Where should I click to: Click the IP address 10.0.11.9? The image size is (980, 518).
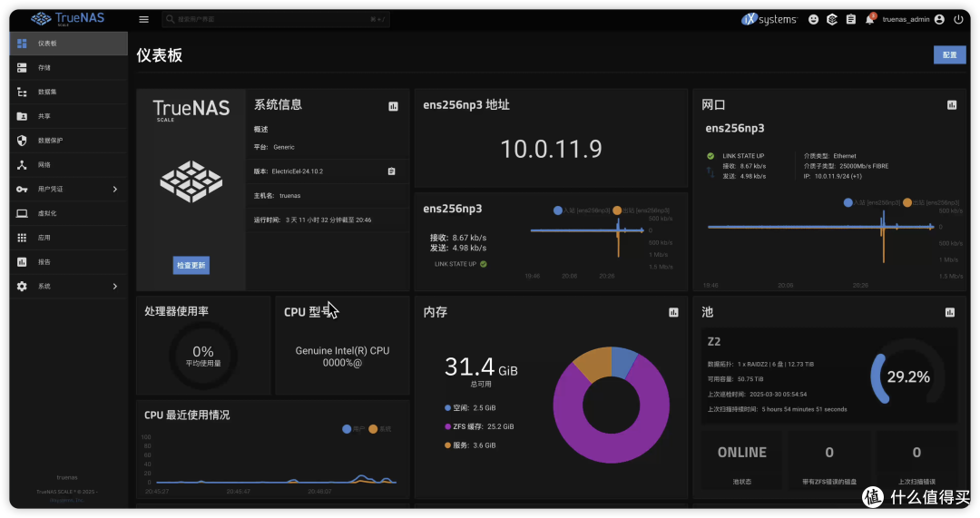coord(551,149)
